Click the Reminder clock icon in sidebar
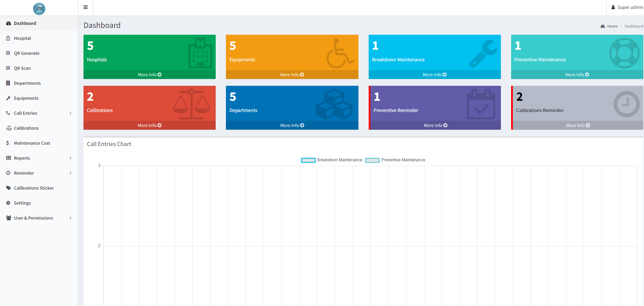The image size is (644, 306). tap(8, 173)
